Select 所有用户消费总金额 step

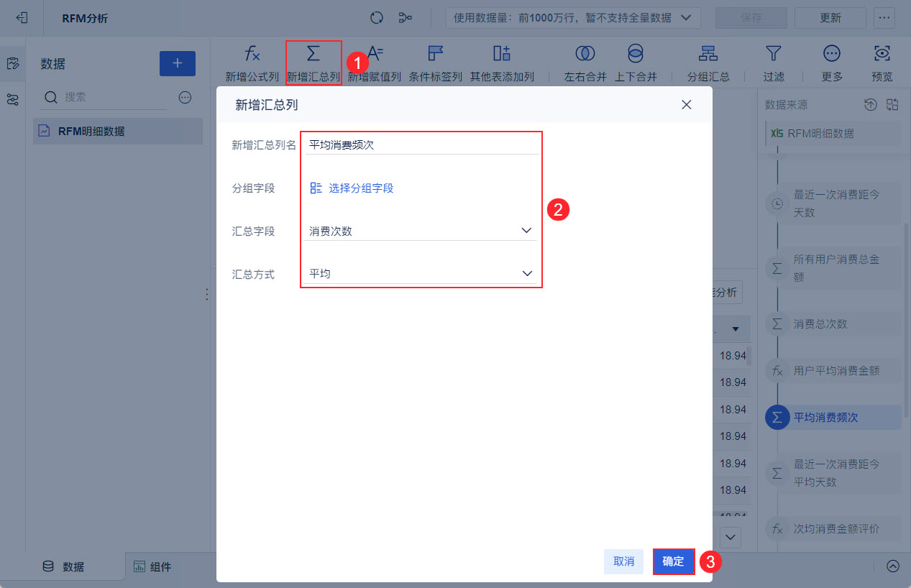coord(832,268)
